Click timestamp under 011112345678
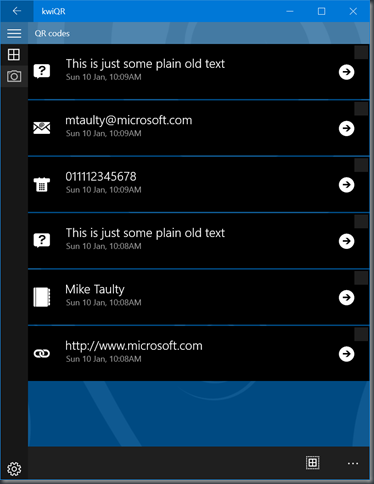 pos(104,190)
